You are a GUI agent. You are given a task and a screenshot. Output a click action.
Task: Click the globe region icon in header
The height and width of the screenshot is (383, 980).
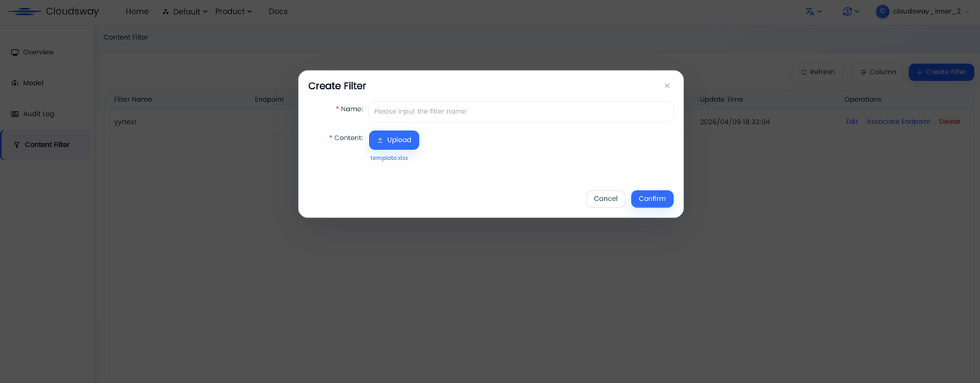[x=847, y=11]
